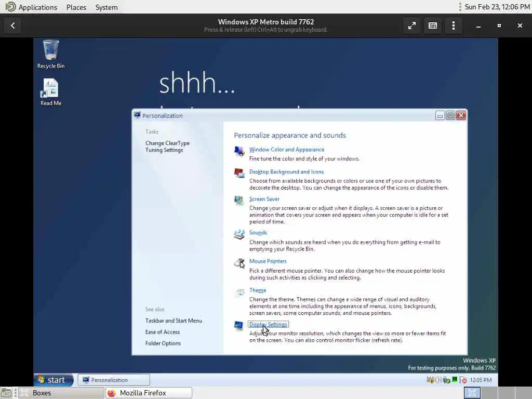This screenshot has width=532, height=399.
Task: Click the Personalization window title bar text
Action: [x=162, y=116]
